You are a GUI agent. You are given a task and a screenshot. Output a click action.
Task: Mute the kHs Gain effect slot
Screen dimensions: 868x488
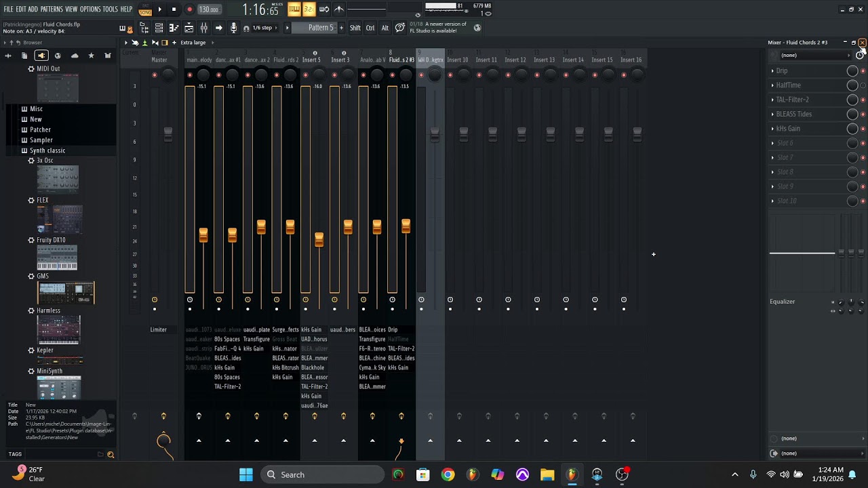coord(863,129)
